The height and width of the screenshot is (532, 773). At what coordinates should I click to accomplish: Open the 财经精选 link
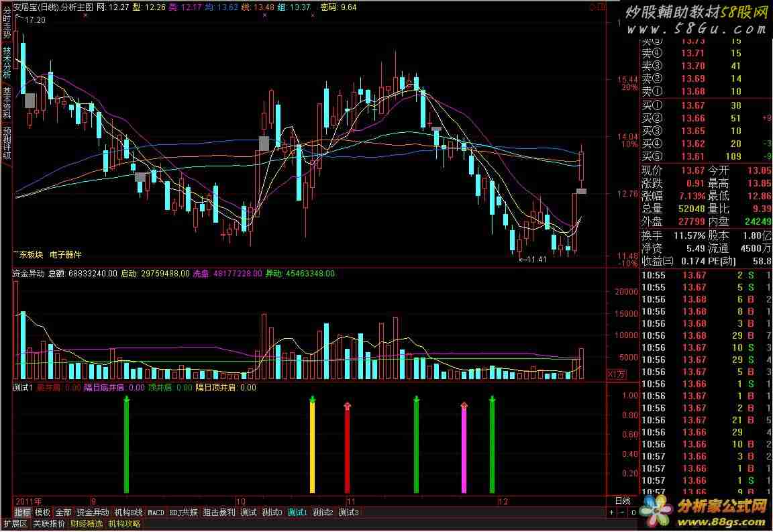(87, 524)
